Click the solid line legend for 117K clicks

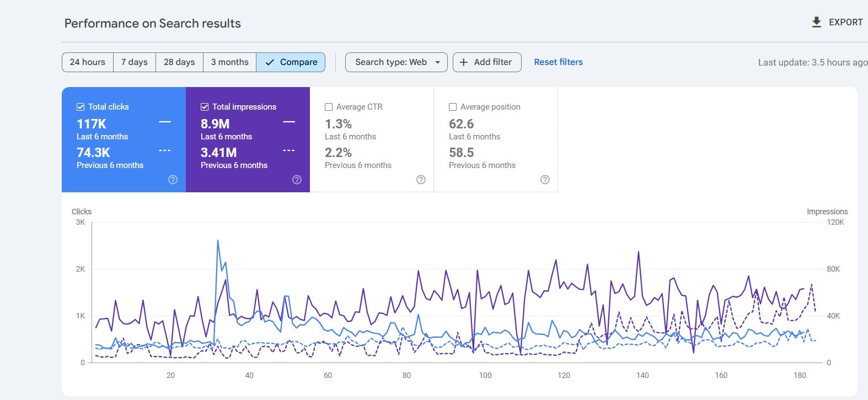click(x=165, y=122)
